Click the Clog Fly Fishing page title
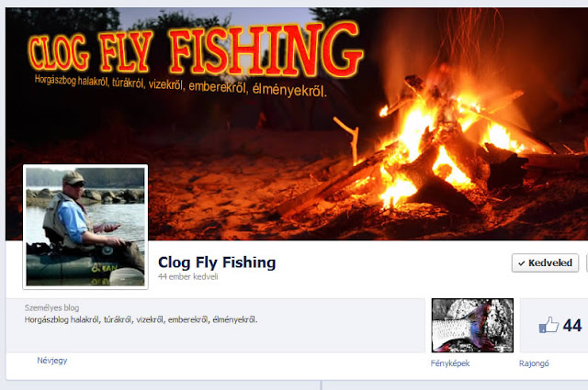Image resolution: width=588 pixels, height=390 pixels. click(217, 262)
